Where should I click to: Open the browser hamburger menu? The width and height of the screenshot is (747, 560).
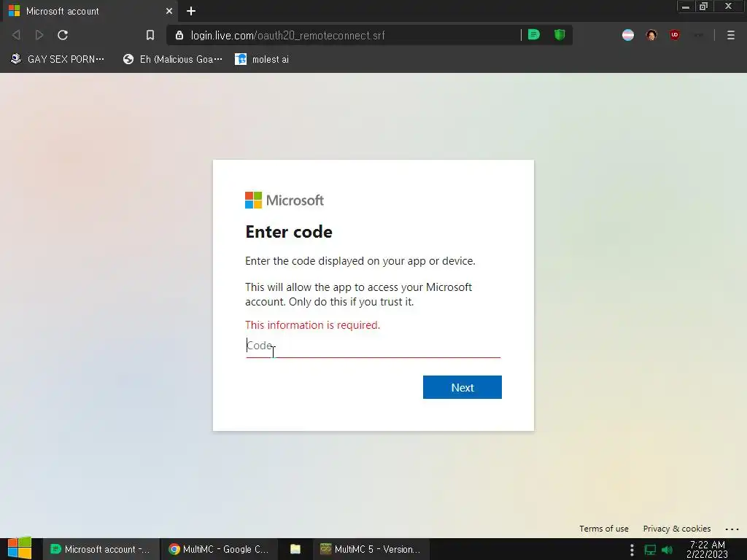click(730, 35)
